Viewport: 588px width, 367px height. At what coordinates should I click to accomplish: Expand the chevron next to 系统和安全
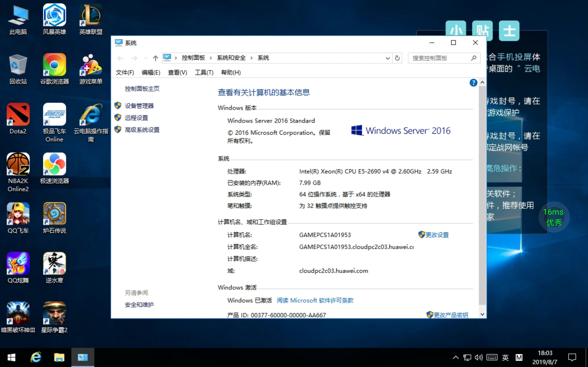pyautogui.click(x=252, y=58)
